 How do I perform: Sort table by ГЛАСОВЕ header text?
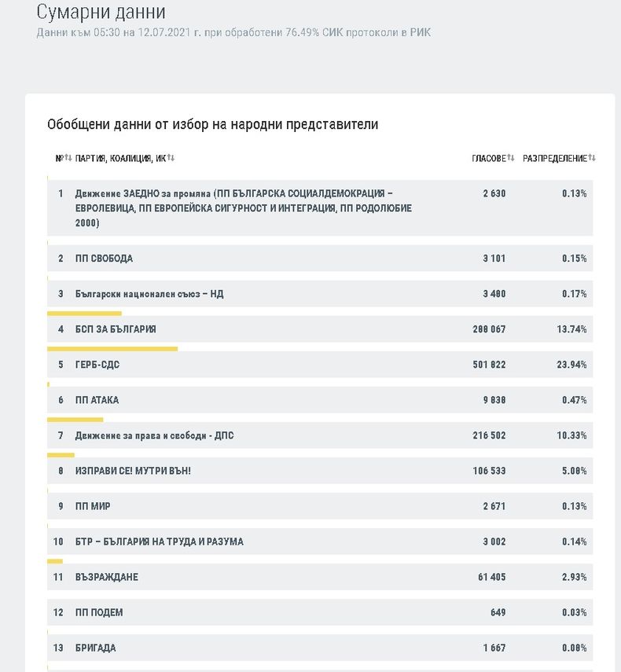pyautogui.click(x=488, y=158)
